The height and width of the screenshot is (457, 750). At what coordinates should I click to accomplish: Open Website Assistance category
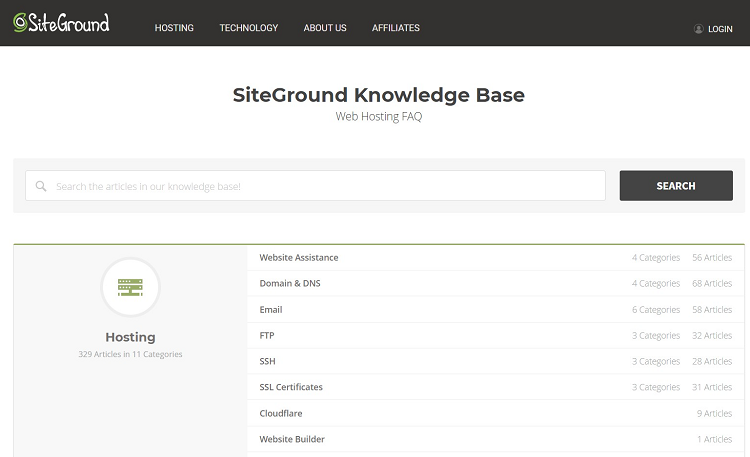[x=299, y=257]
